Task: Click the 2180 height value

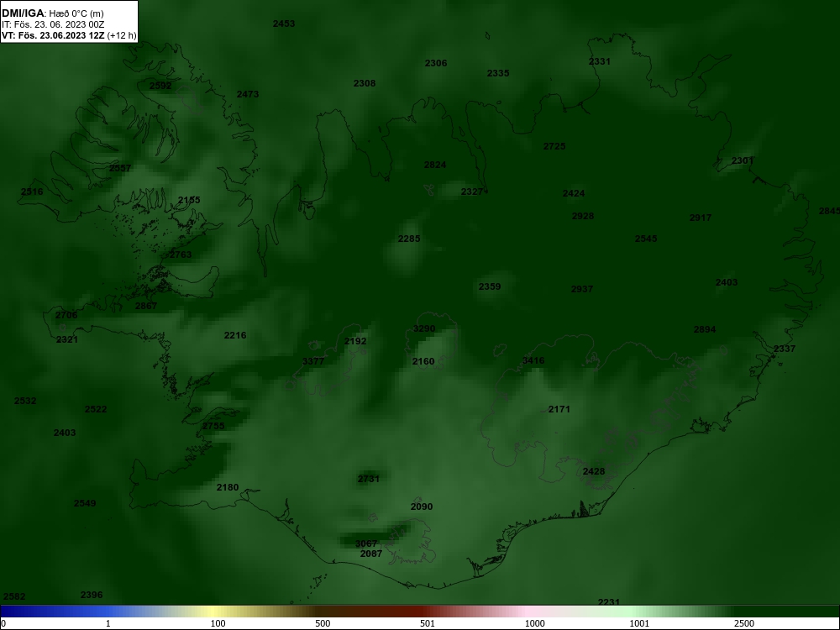Action: 228,487
